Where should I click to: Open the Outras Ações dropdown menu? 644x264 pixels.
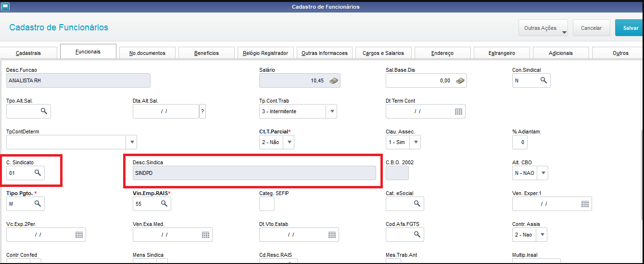tap(543, 28)
